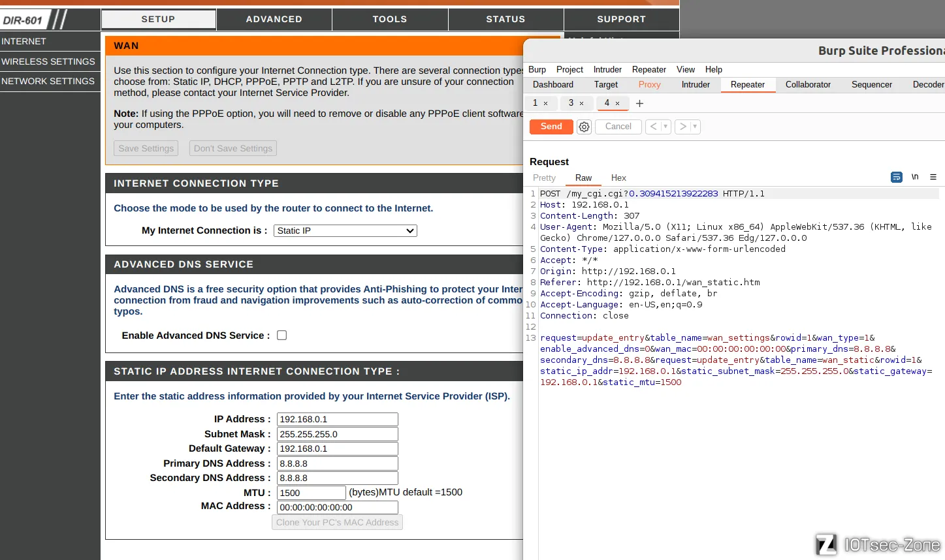Image resolution: width=945 pixels, height=560 pixels.
Task: Open Repeater settings gear icon
Action: [584, 127]
